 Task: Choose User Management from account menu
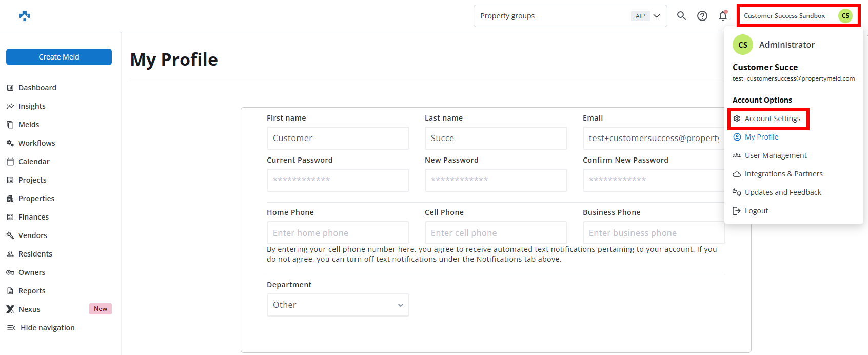click(x=775, y=155)
